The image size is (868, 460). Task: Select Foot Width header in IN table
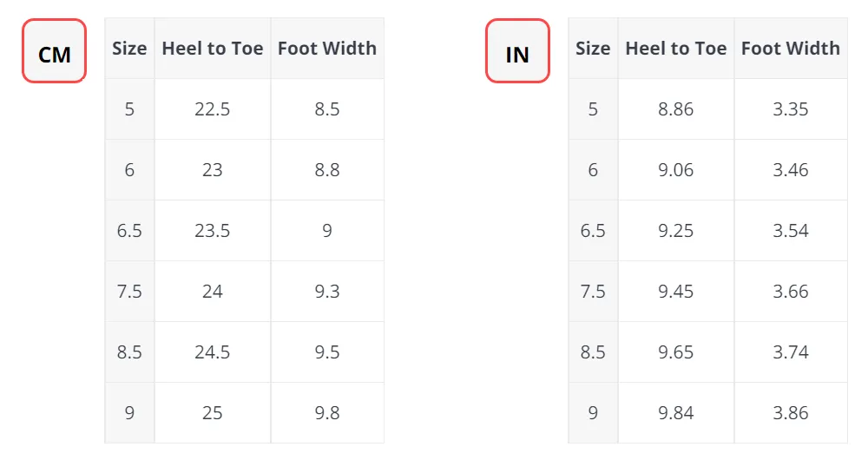791,48
